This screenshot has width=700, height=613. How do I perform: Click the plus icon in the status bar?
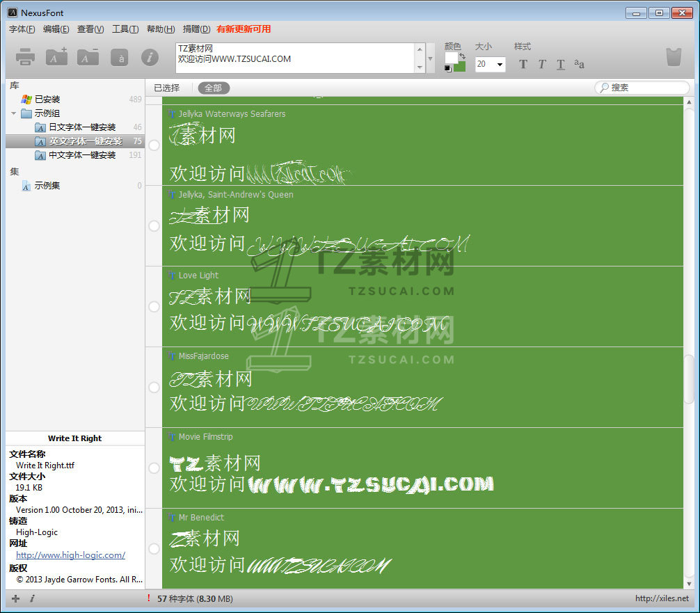coord(15,598)
